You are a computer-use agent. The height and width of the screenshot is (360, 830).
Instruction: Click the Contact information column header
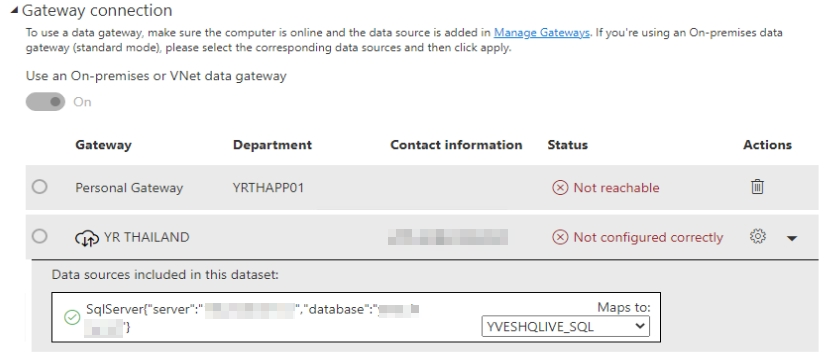coord(456,145)
